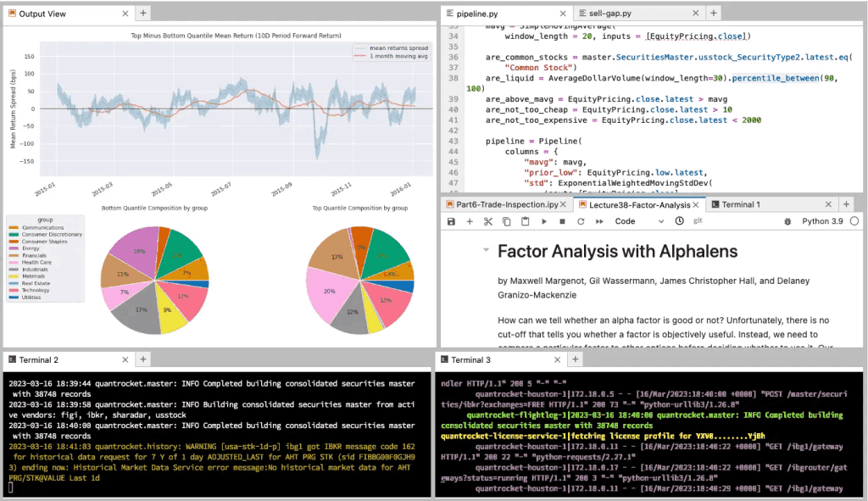The image size is (868, 501).
Task: Insert a new cell with the plus icon in notebook toolbar
Action: (470, 221)
